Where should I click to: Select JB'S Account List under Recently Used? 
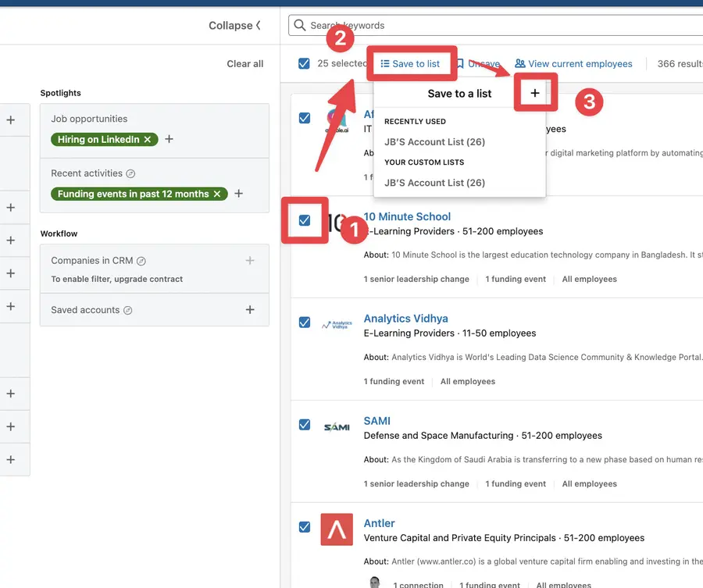click(435, 141)
